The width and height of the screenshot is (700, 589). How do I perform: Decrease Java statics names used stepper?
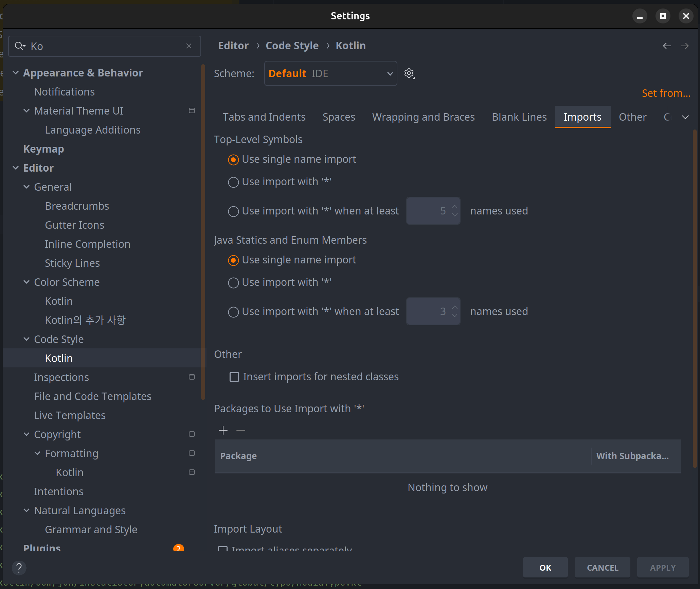[455, 316]
